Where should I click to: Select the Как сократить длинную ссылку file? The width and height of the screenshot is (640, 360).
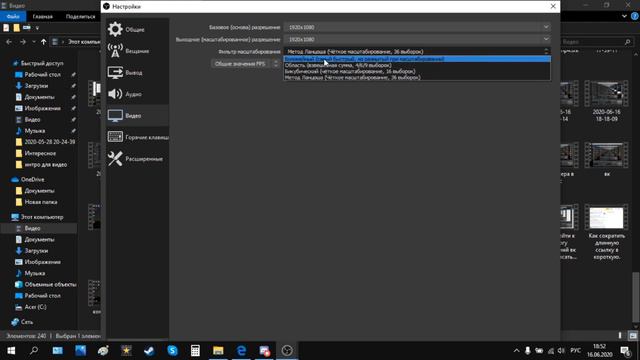point(607,231)
